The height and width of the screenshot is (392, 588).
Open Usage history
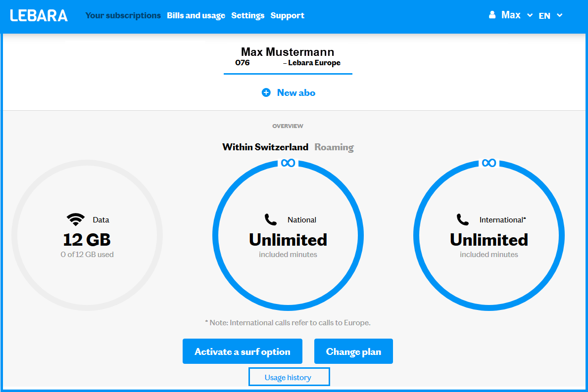[289, 377]
